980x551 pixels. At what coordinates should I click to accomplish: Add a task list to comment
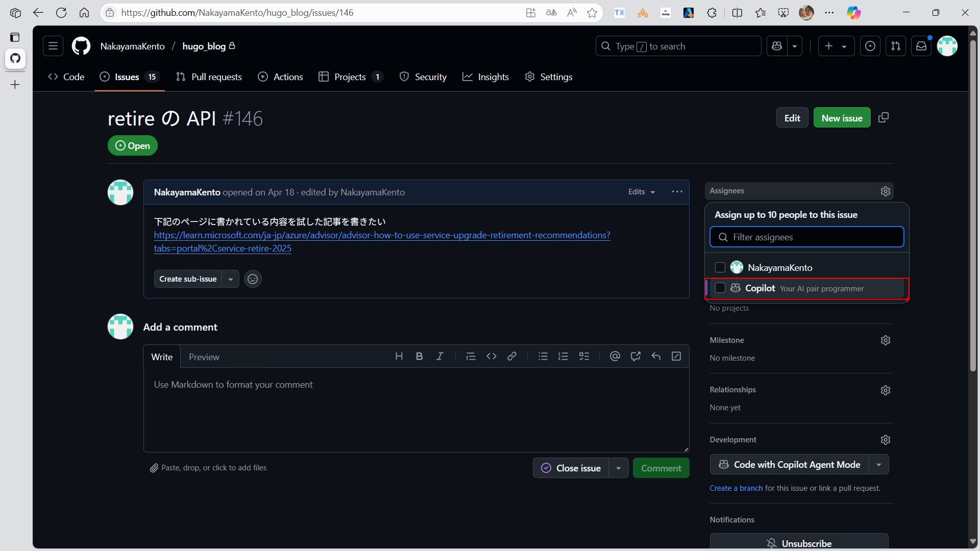[584, 357]
